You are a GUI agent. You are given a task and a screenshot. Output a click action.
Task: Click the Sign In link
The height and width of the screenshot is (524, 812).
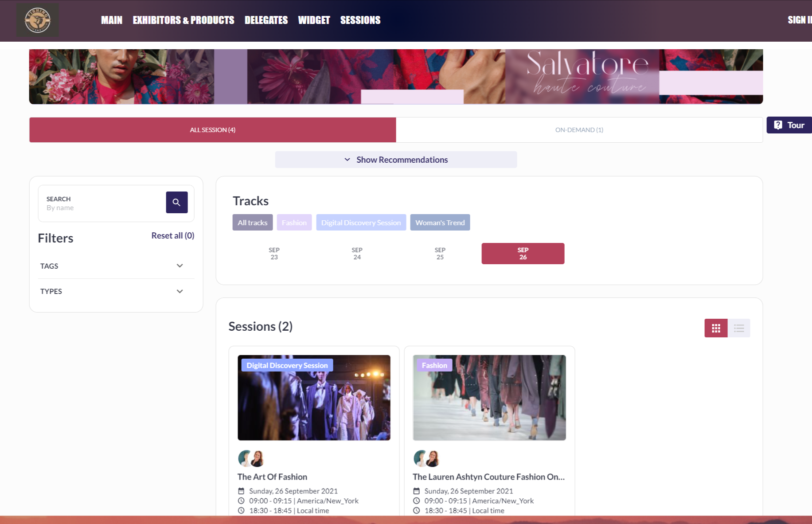[800, 20]
